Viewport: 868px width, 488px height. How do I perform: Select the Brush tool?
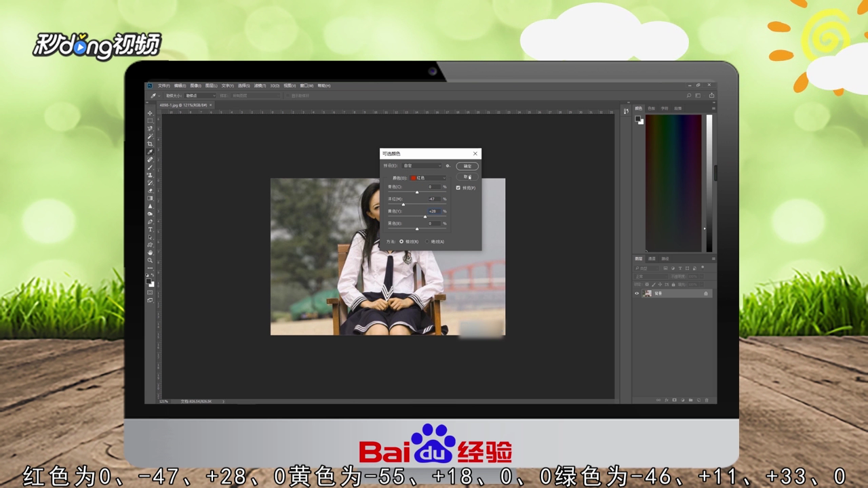[x=151, y=167]
